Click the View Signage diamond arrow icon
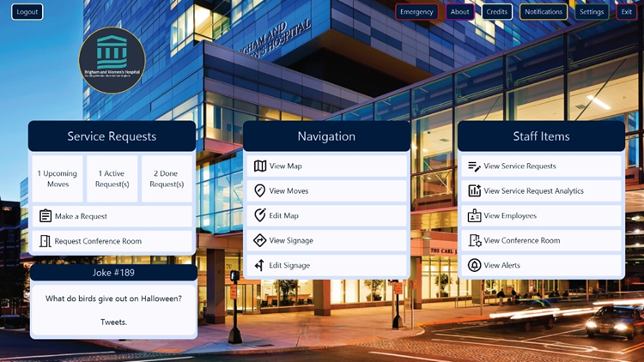Image resolution: width=644 pixels, height=362 pixels. tap(260, 241)
